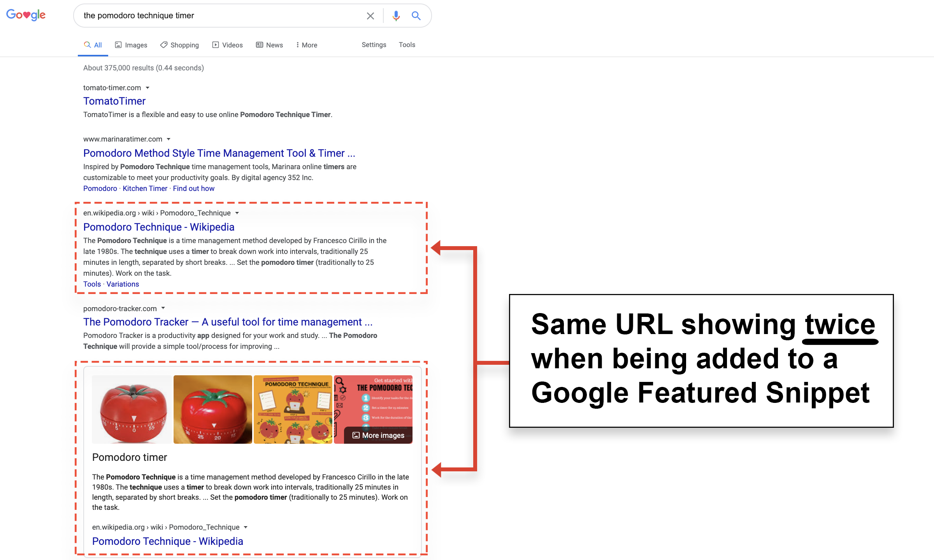Expand pomodoro-tracker.com result dropdown arrow
This screenshot has width=934, height=560.
163,308
